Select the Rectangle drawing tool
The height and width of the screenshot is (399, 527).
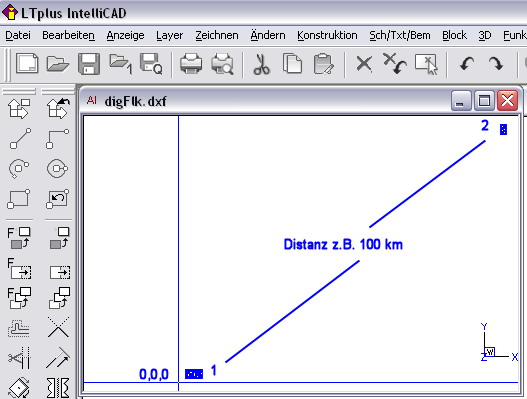point(19,198)
